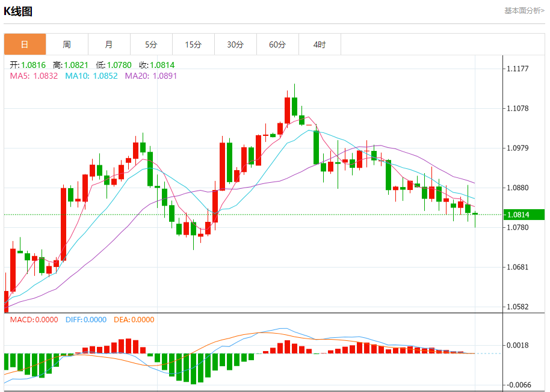
Task: Choose the 30分 interval tab
Action: pyautogui.click(x=235, y=44)
